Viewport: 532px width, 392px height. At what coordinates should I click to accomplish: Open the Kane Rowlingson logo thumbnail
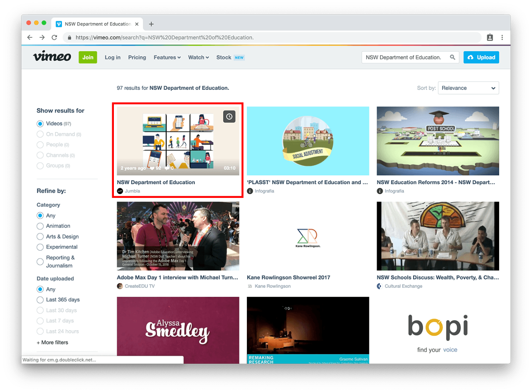308,236
